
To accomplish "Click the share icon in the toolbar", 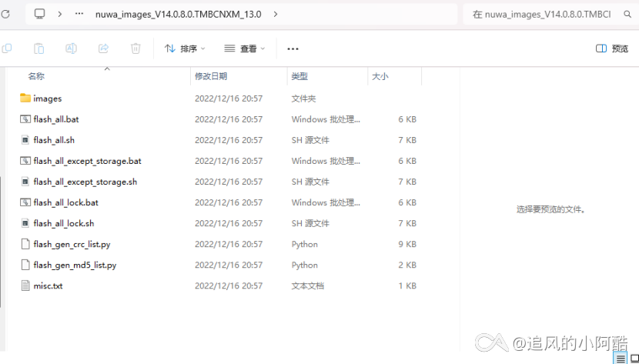I will coord(103,48).
